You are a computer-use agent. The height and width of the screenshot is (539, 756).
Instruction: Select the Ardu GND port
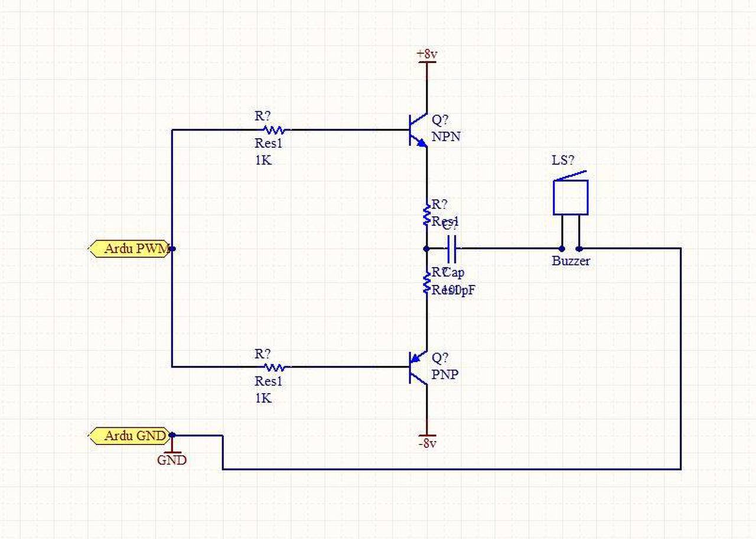pos(130,436)
